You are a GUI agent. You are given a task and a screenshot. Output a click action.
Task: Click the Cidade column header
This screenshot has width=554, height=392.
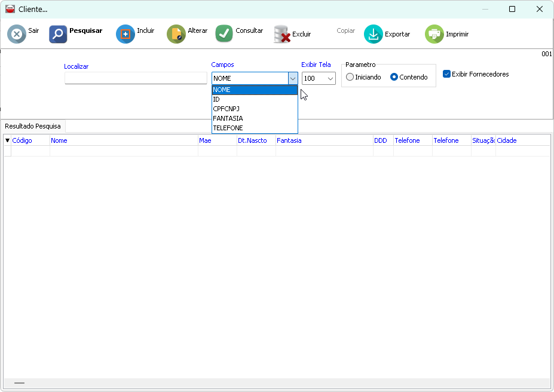click(507, 140)
